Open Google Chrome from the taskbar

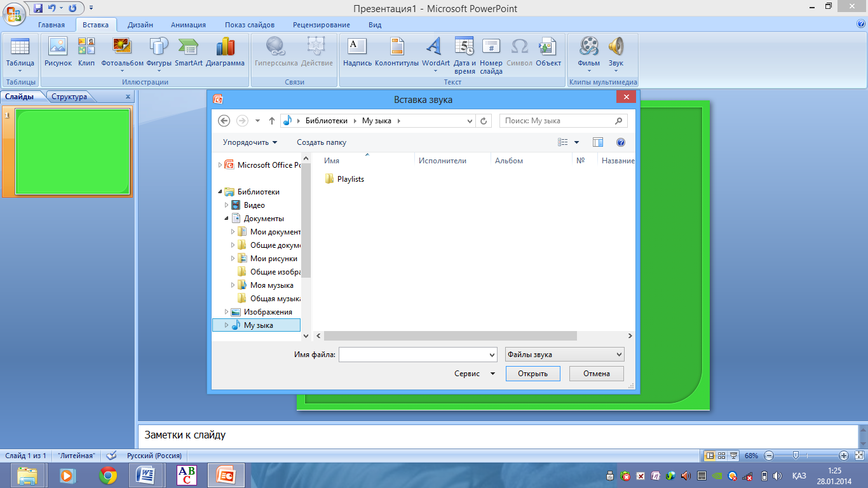108,475
